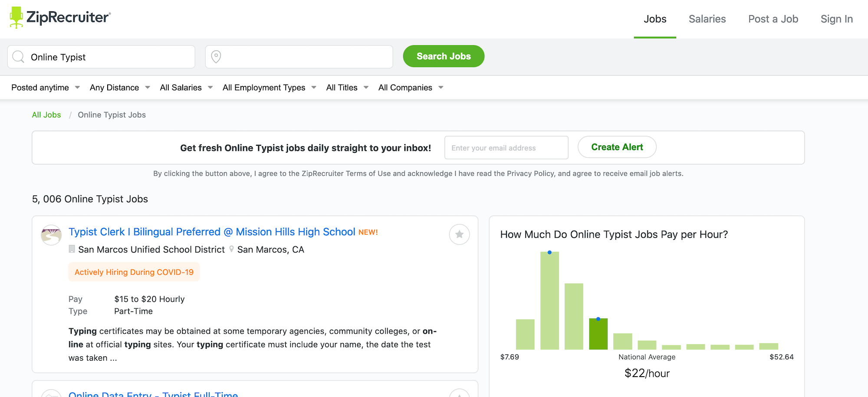
Task: Click the ZipRecruiter chair logo
Action: pyautogui.click(x=16, y=17)
